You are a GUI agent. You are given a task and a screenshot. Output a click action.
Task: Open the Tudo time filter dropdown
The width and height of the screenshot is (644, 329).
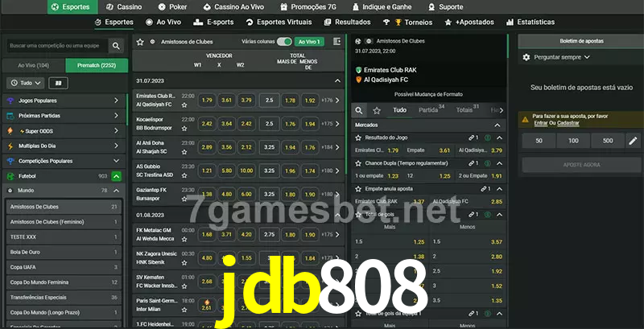(24, 83)
